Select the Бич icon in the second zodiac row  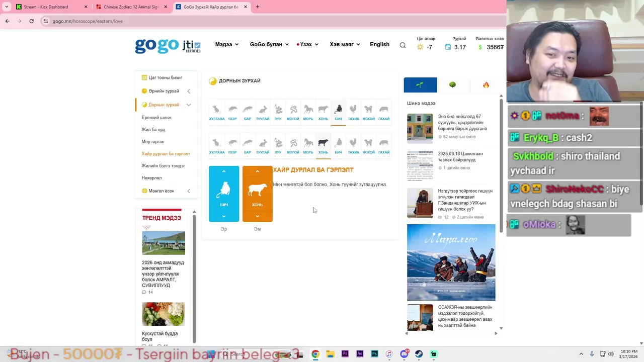click(x=338, y=143)
